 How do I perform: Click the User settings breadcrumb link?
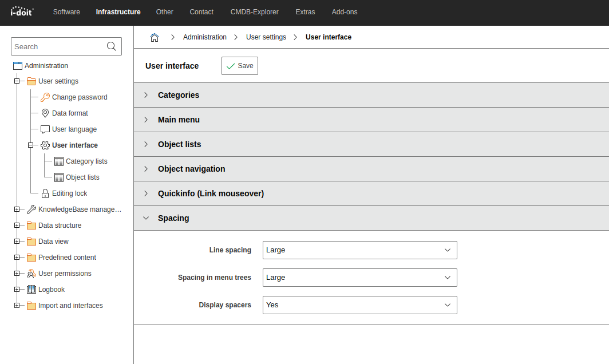pos(266,37)
